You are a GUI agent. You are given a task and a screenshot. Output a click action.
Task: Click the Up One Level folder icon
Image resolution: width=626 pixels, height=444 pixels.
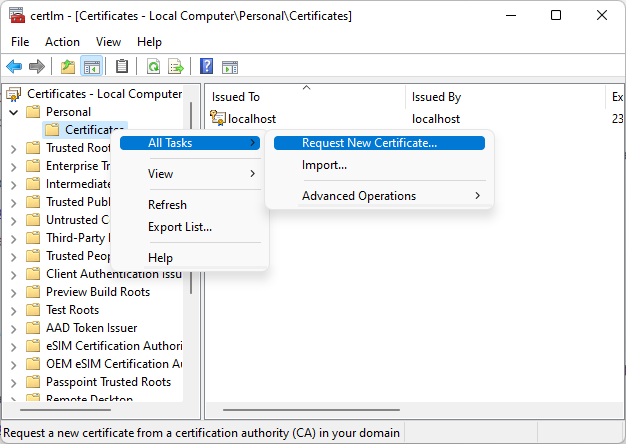pyautogui.click(x=67, y=67)
